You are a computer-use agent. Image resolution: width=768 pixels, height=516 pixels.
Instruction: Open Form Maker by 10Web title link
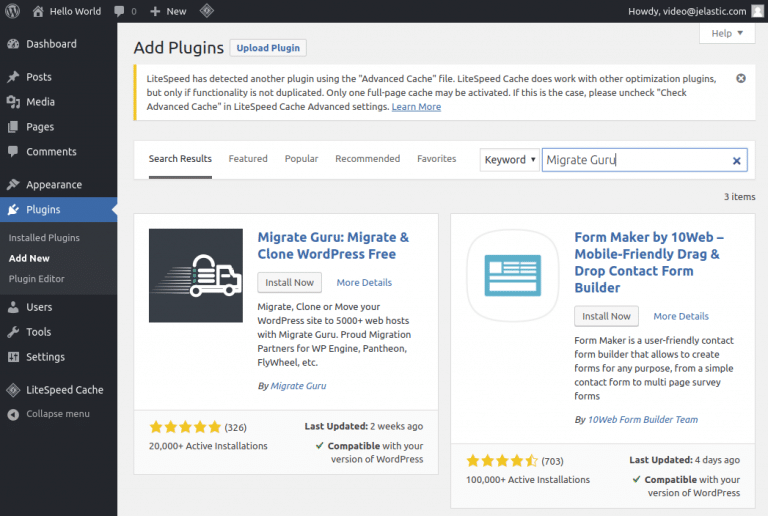click(x=649, y=262)
